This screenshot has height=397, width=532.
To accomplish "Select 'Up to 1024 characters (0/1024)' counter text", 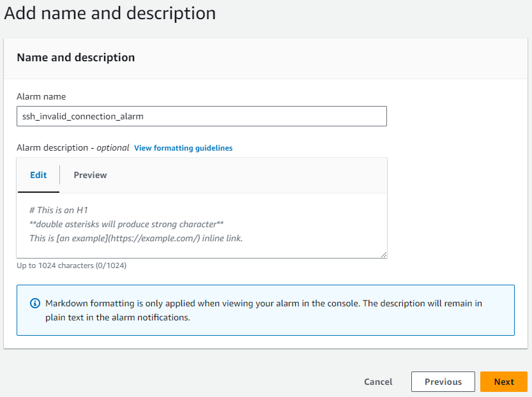I will 72,266.
